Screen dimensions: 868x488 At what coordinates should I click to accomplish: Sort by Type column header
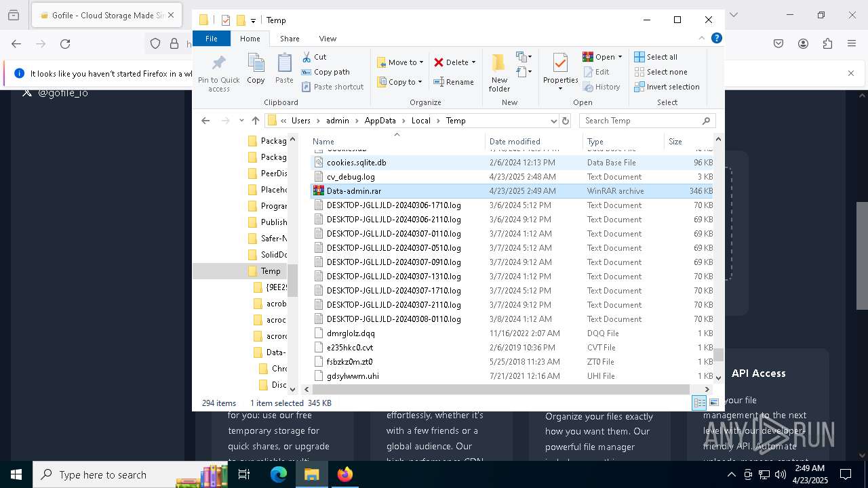tap(623, 142)
